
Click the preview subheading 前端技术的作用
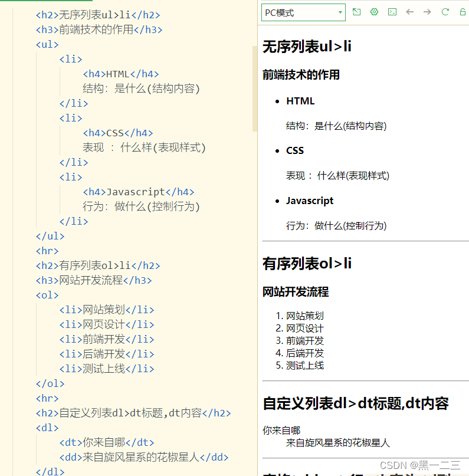[301, 75]
